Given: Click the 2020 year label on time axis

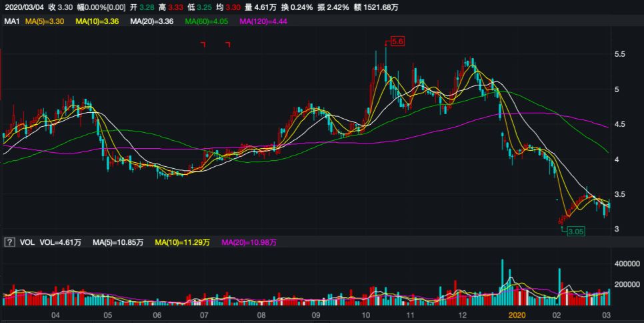Looking at the screenshot, I should coord(518,314).
